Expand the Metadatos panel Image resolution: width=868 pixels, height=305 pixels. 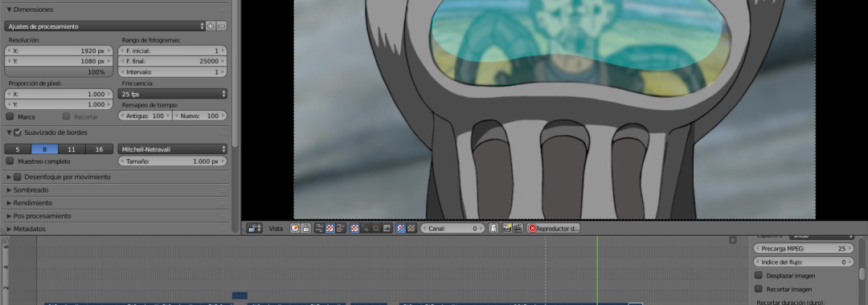[x=10, y=229]
